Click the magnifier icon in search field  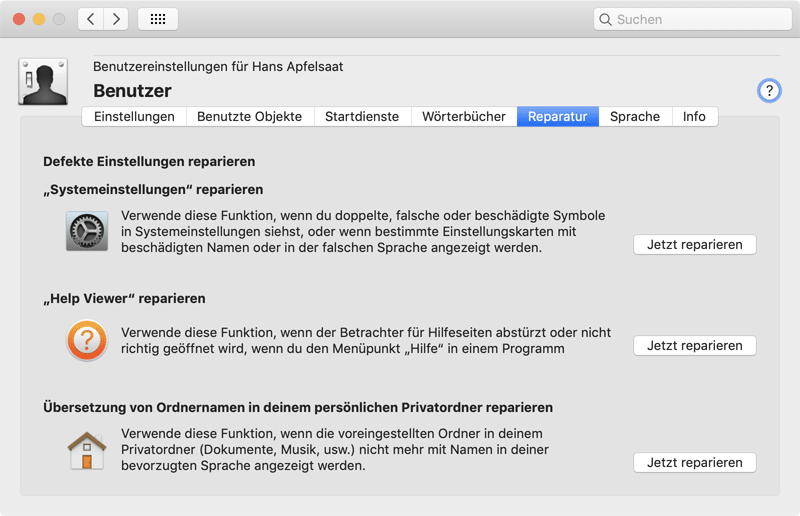[x=605, y=19]
